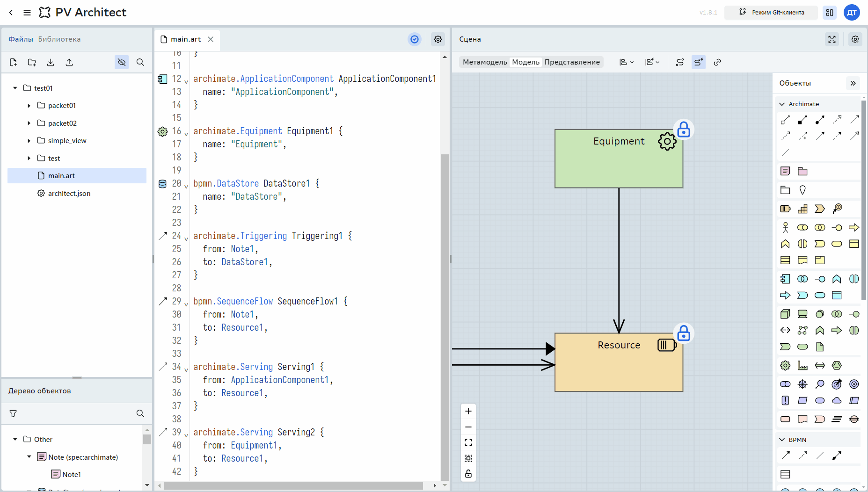The width and height of the screenshot is (868, 492).
Task: Click the Equipment box on canvas
Action: click(x=619, y=159)
